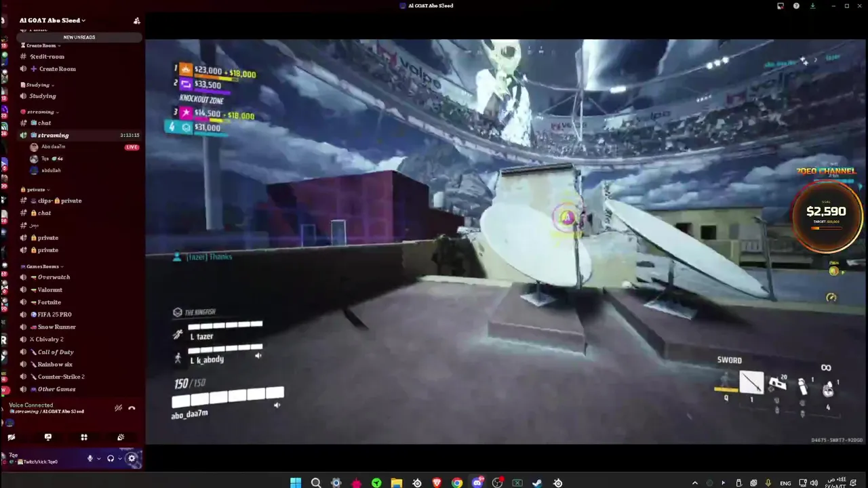Deafen using the headphones icon
Screen dimensions: 868x488
coord(111,459)
